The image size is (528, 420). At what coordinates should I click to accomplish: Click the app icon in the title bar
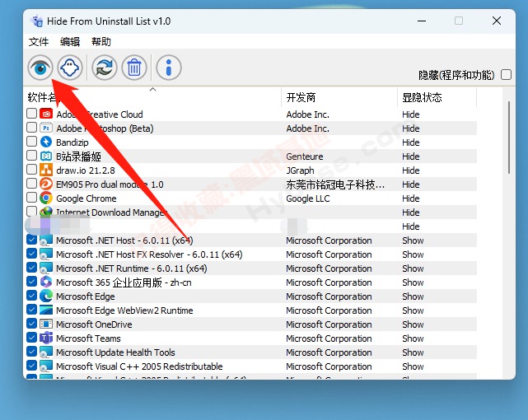(36, 21)
